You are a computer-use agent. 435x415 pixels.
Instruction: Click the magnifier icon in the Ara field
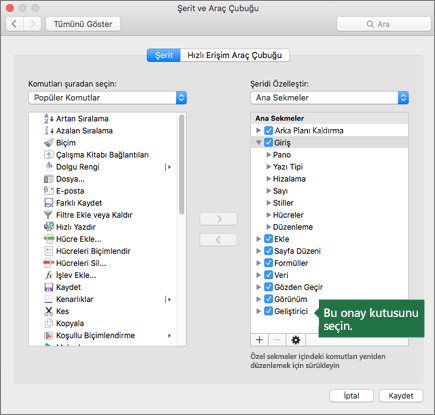tap(370, 24)
